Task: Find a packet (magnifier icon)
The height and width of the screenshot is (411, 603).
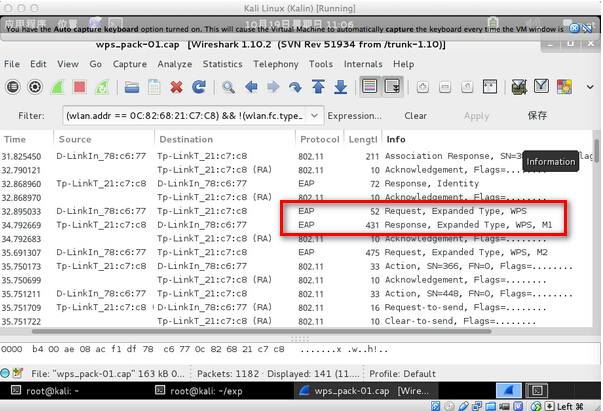Action: click(228, 87)
